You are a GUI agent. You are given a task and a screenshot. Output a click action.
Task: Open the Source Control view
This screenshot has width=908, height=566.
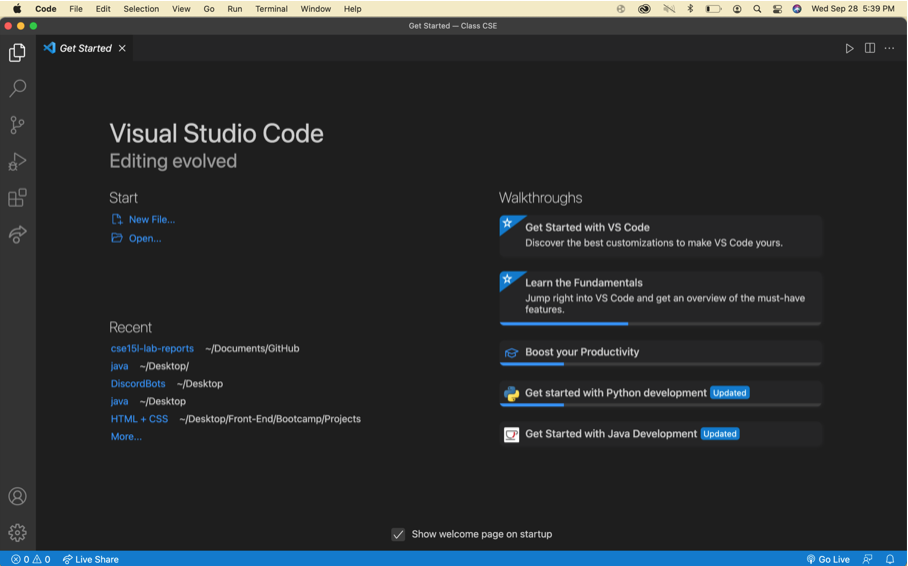pyautogui.click(x=17, y=125)
